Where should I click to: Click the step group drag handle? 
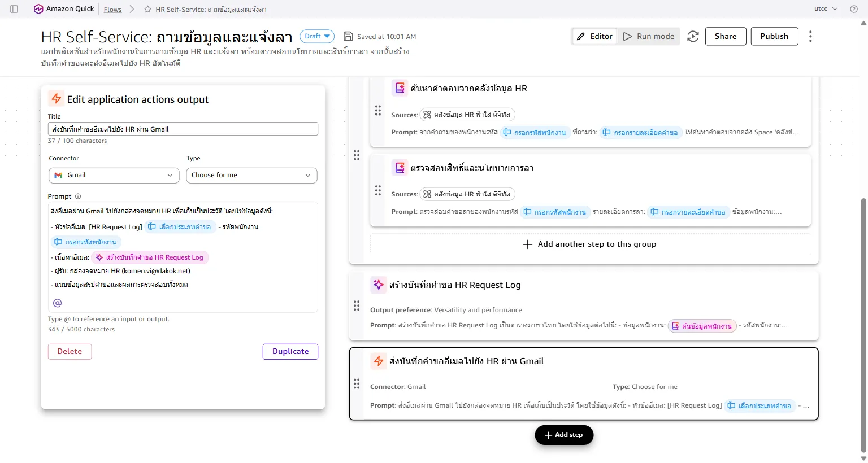[357, 155]
